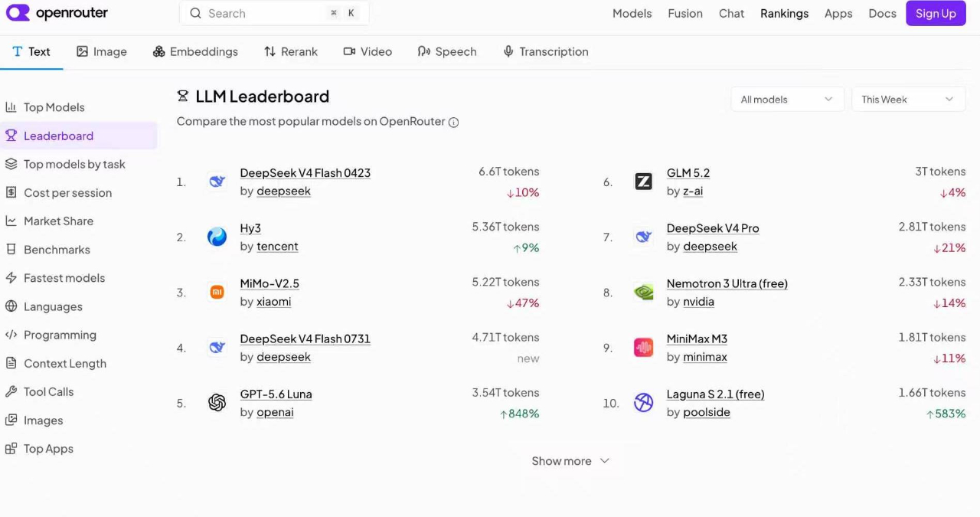The height and width of the screenshot is (517, 980).
Task: Switch to the Embeddings tab
Action: (x=195, y=51)
